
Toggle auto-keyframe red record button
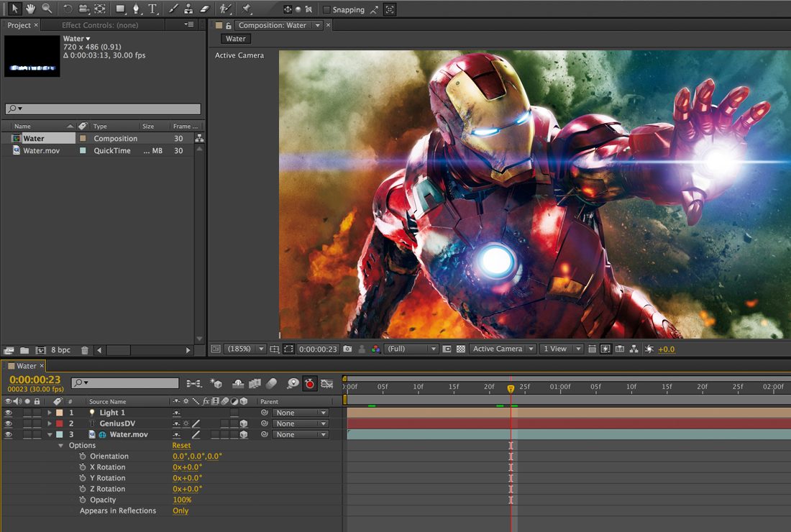[309, 384]
